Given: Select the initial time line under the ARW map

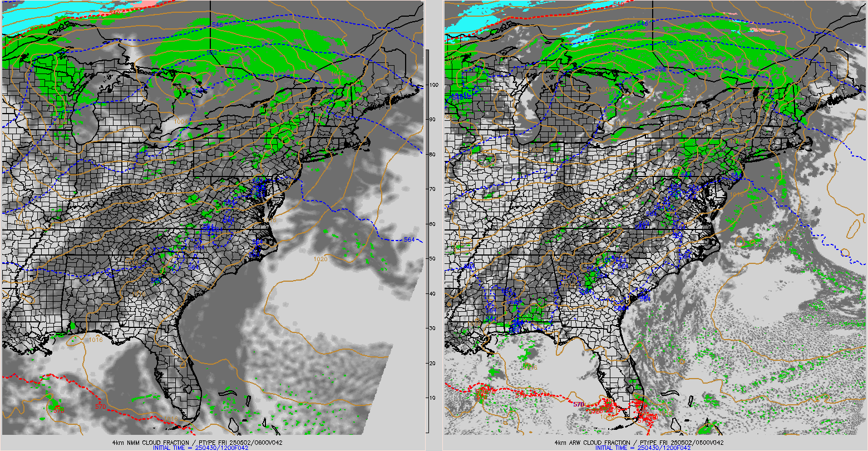Looking at the screenshot, I should pyautogui.click(x=643, y=448).
